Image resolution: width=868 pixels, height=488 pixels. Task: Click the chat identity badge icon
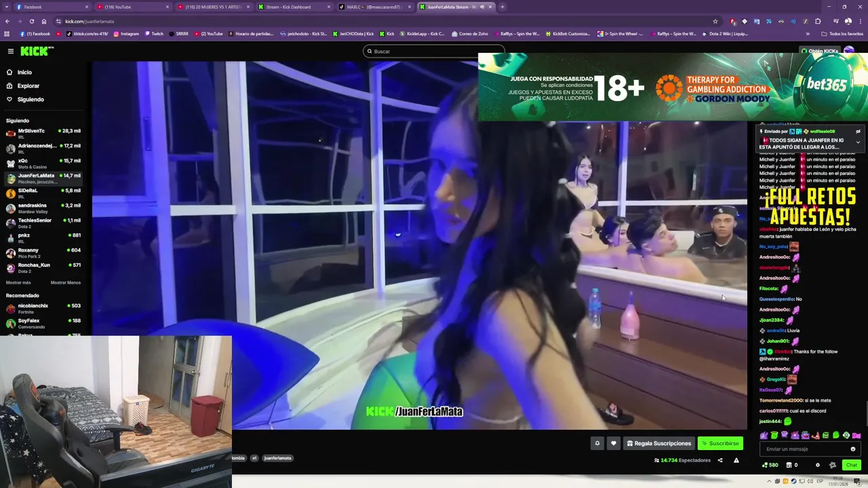[x=833, y=465]
